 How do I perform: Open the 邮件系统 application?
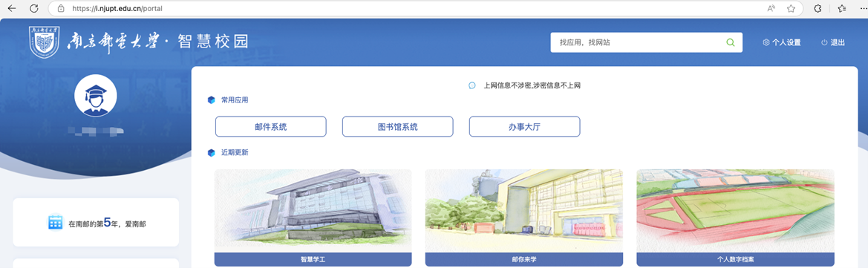pyautogui.click(x=271, y=127)
